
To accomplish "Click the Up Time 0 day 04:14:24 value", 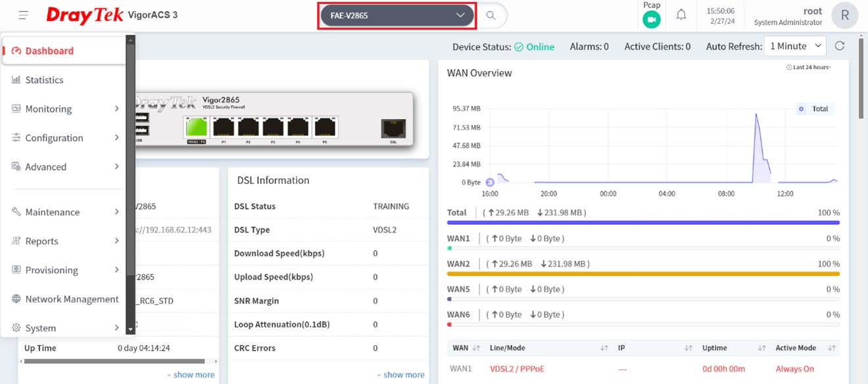I will (144, 348).
